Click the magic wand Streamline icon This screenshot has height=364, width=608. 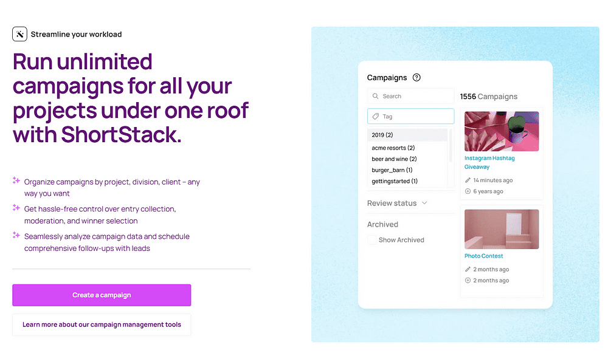pos(19,34)
